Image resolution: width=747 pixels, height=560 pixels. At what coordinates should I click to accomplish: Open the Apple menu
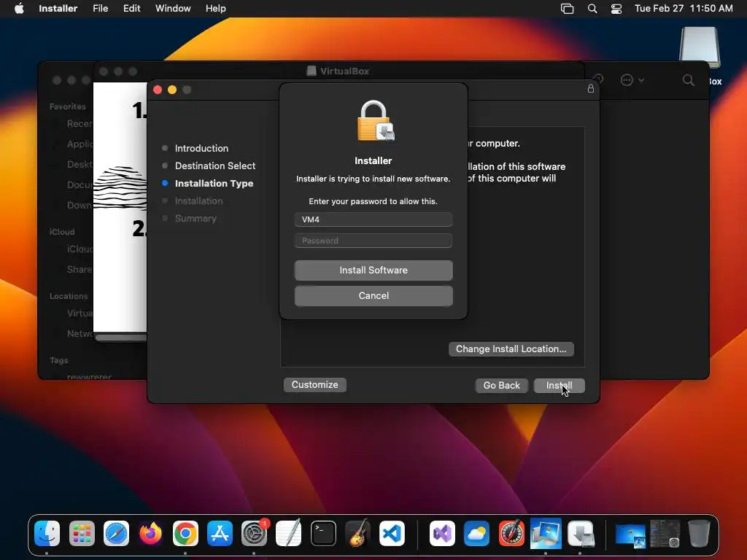(19, 9)
